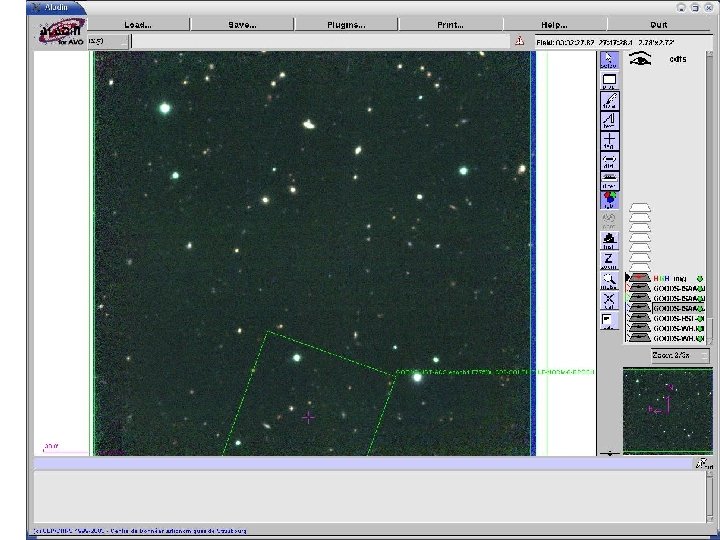The image size is (720, 540).
Task: Open the Save... menu
Action: click(x=242, y=25)
